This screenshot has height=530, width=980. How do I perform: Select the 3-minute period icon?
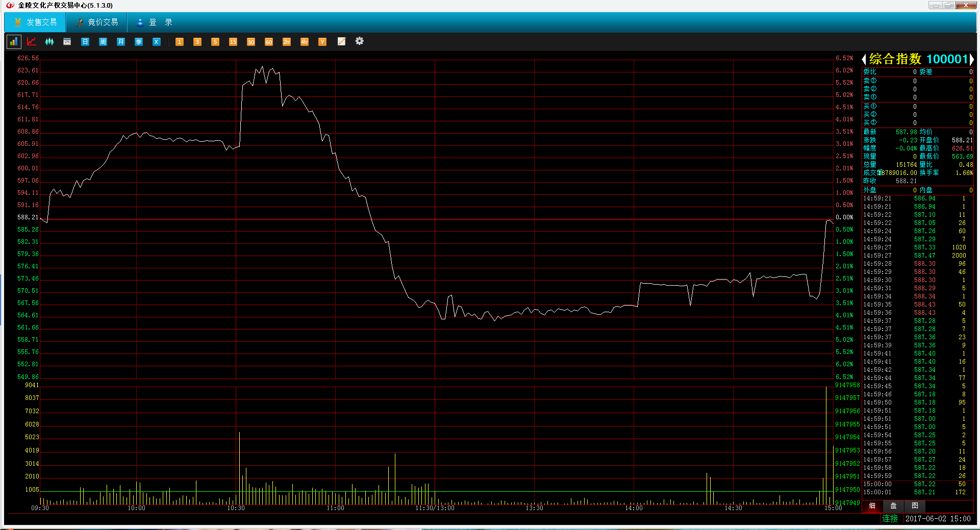point(197,42)
